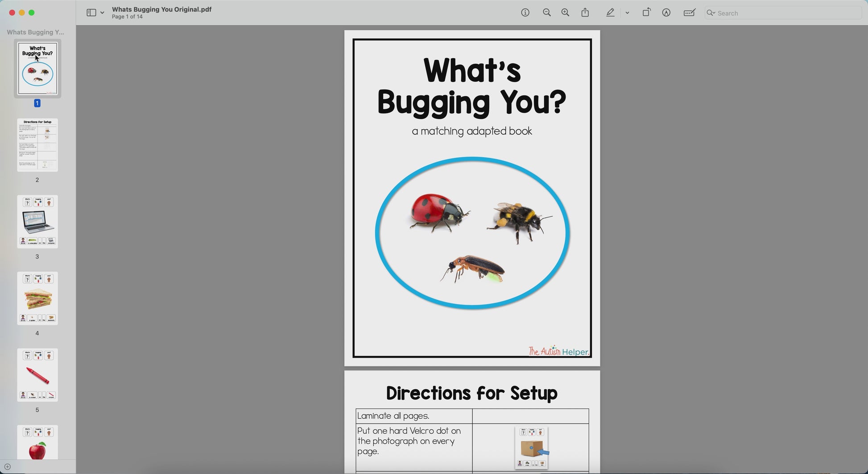Click the document title in the title bar
This screenshot has width=868, height=474.
click(x=161, y=9)
